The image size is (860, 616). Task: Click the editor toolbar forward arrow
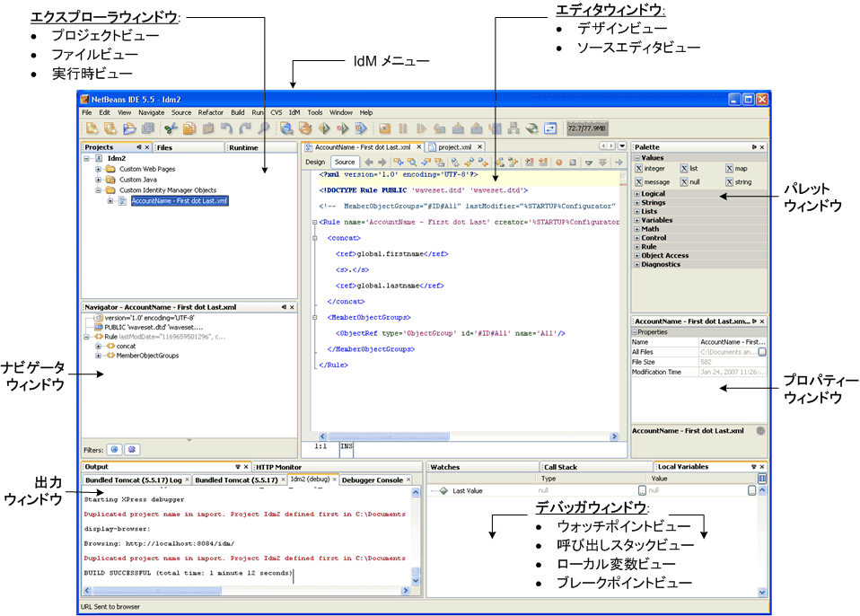(382, 163)
